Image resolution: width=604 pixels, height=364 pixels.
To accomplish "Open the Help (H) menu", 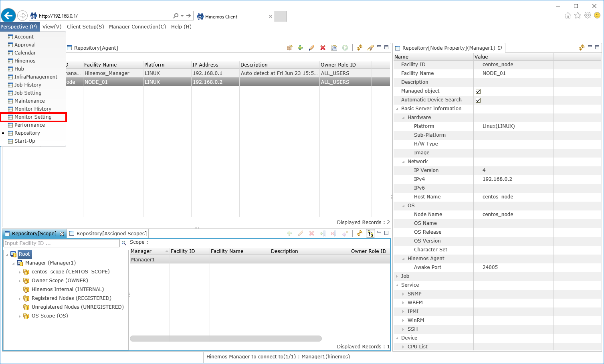I will click(181, 27).
